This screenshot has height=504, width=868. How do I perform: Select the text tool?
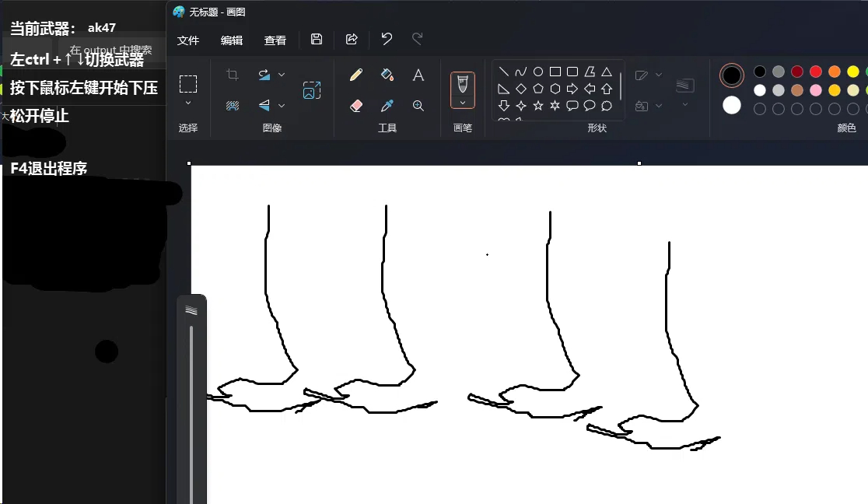pos(418,75)
